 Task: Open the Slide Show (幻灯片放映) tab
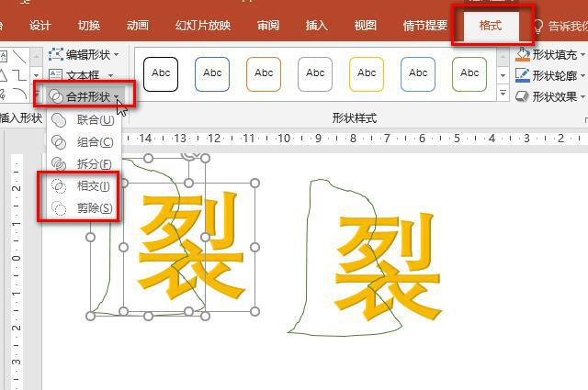point(203,25)
